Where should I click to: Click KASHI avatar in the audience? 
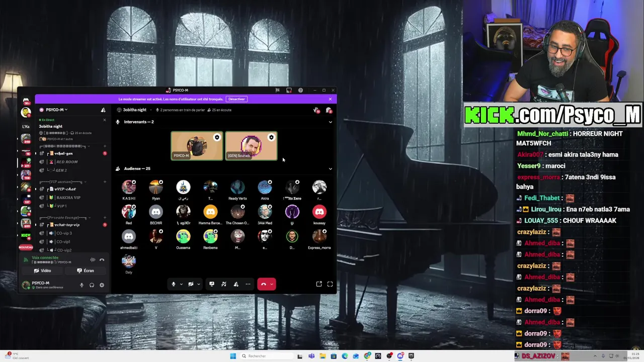(x=129, y=187)
